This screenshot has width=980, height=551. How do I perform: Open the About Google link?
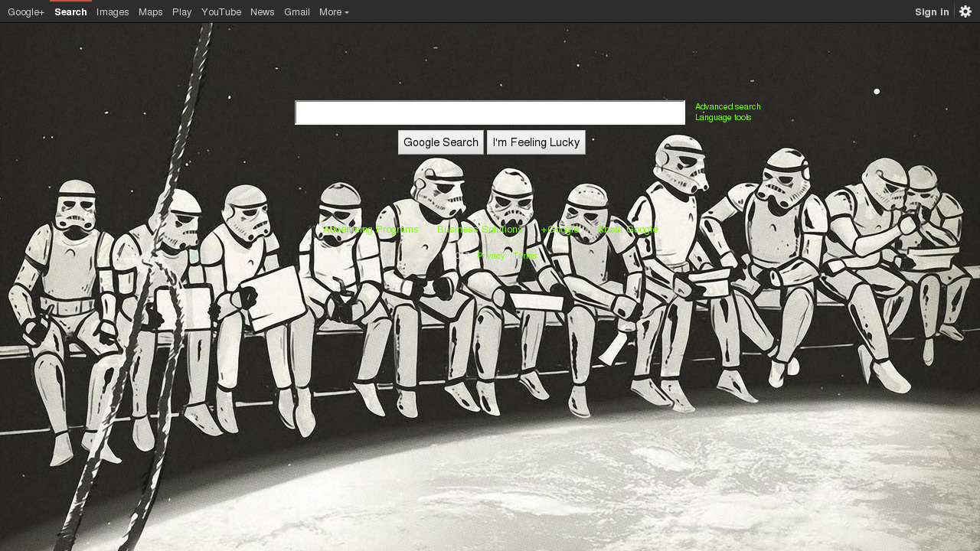click(x=628, y=230)
